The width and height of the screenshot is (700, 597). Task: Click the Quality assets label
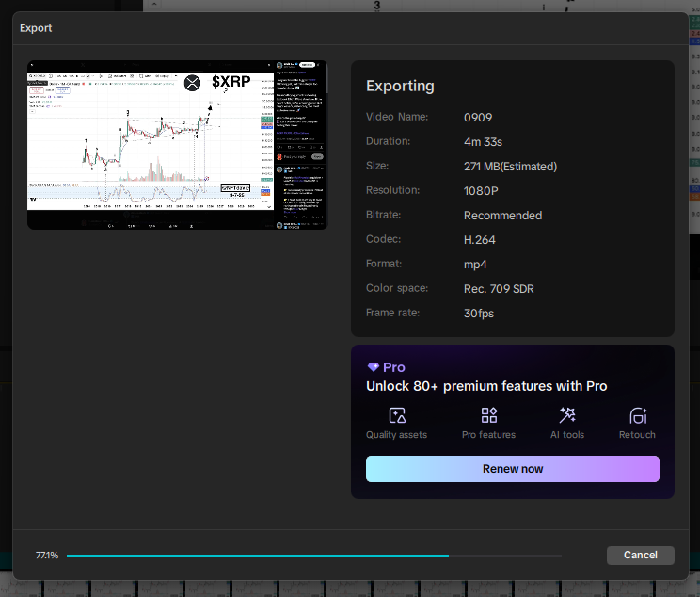coord(396,435)
